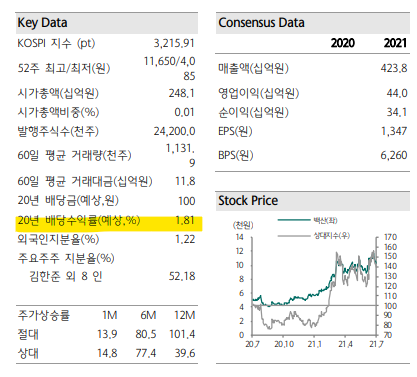
Task: Select dividend value 100
Action: pyautogui.click(x=187, y=201)
